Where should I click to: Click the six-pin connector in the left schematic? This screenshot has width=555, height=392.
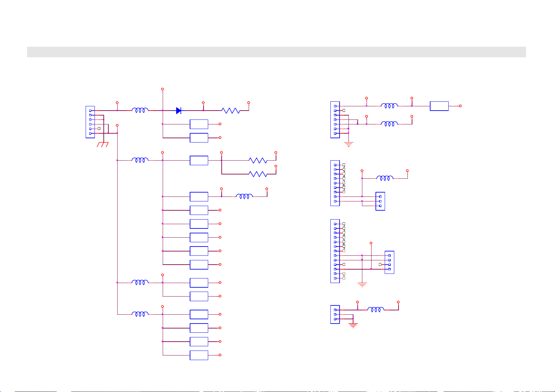90,122
